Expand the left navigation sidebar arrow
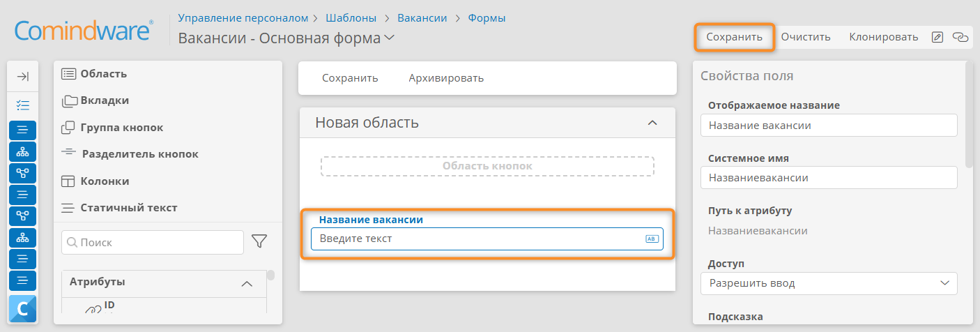Image resolution: width=980 pixels, height=332 pixels. point(22,77)
